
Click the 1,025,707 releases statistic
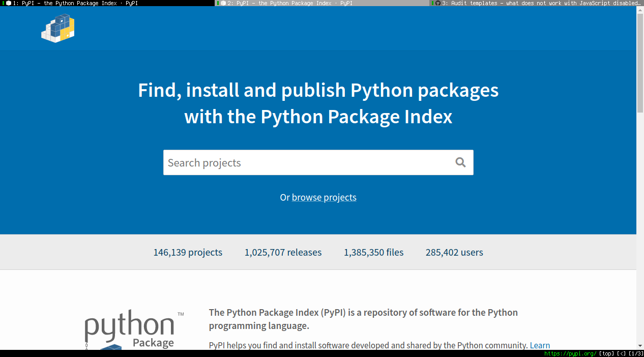pyautogui.click(x=283, y=253)
